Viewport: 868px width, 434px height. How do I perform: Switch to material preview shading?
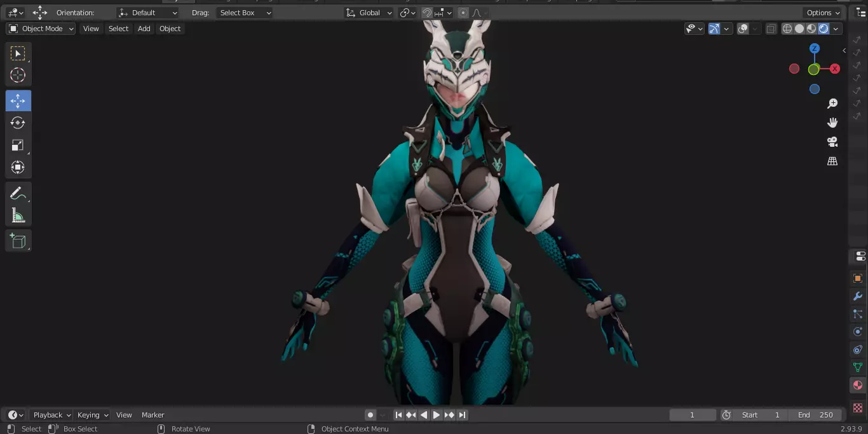click(x=811, y=29)
